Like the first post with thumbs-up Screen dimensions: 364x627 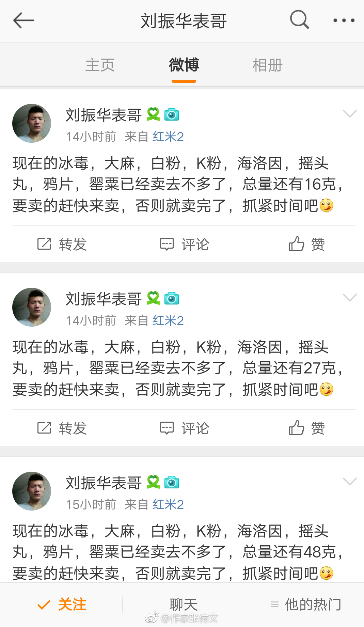(x=296, y=244)
